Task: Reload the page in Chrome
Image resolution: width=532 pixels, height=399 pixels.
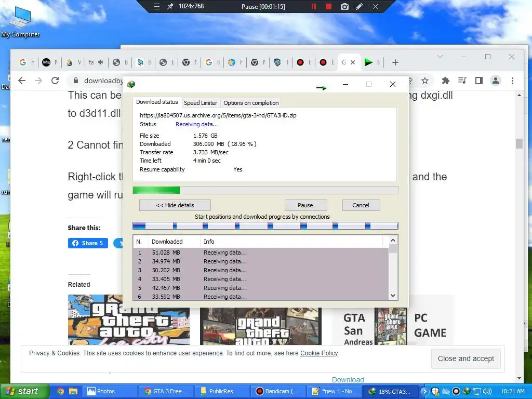Action: [x=55, y=81]
